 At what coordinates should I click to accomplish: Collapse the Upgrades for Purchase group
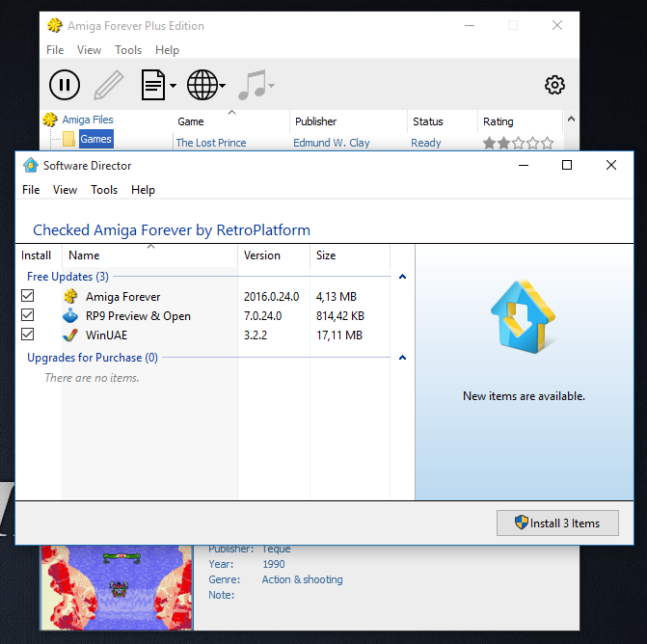click(x=402, y=358)
